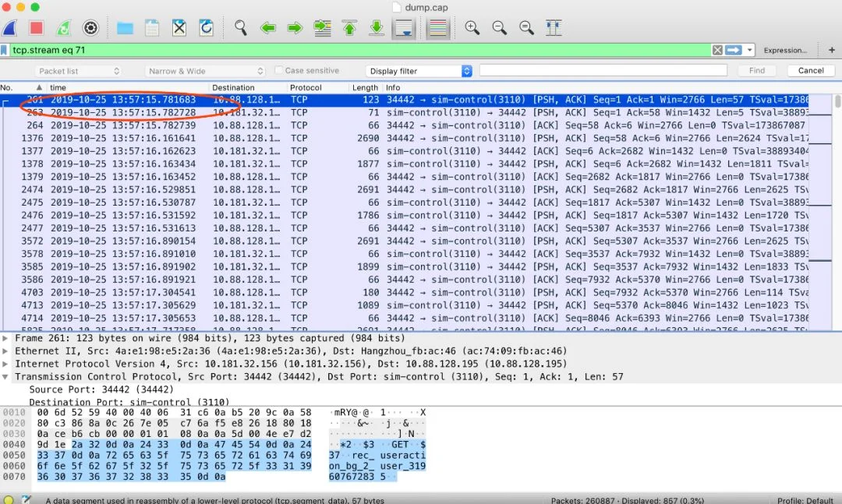Open capture file properties status icon
Screen dimensions: 842x504
26,499
